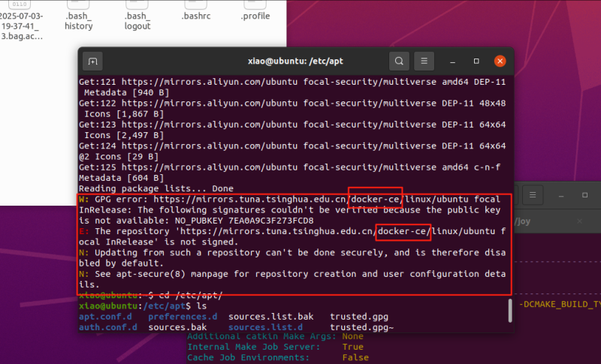601x364 pixels.
Task: Click the sources.list.d directory name
Action: coord(266,327)
